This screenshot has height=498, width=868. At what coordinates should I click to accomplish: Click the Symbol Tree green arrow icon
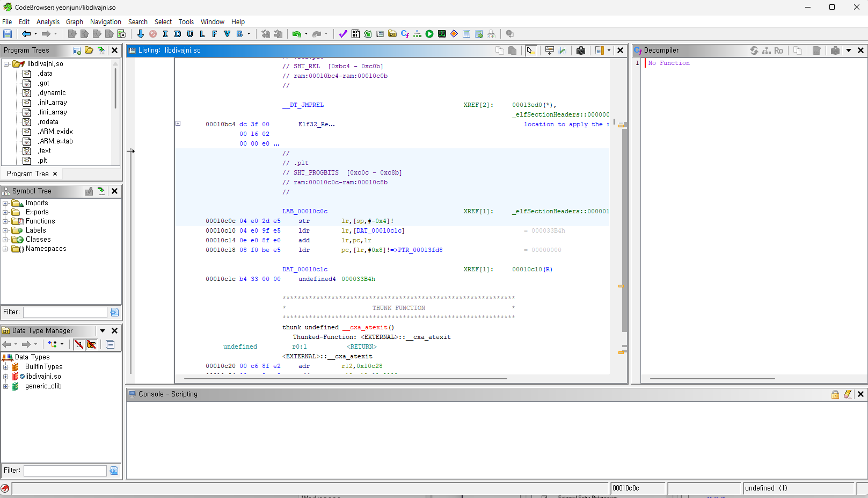pyautogui.click(x=101, y=191)
